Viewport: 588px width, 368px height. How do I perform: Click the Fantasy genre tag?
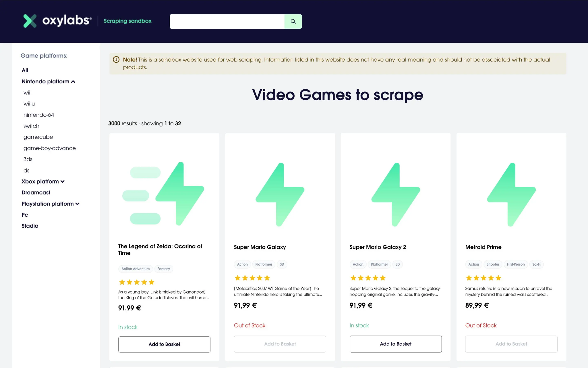tap(164, 269)
